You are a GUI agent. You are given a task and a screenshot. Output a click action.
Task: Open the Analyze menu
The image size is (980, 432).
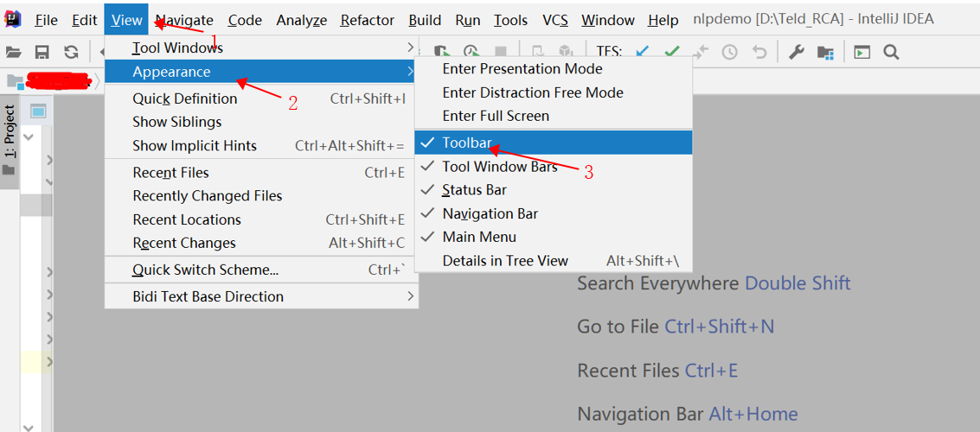coord(302,21)
